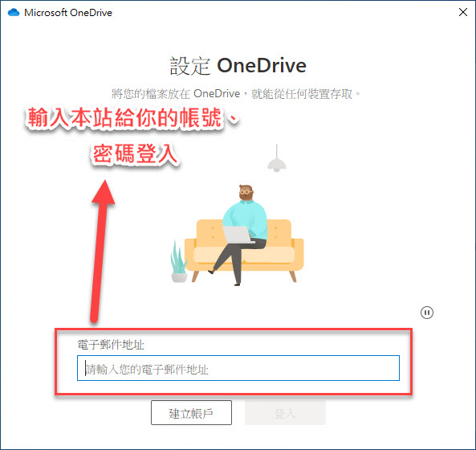Click the man's teal sweater in illustration
This screenshot has width=476, height=450.
click(x=246, y=218)
